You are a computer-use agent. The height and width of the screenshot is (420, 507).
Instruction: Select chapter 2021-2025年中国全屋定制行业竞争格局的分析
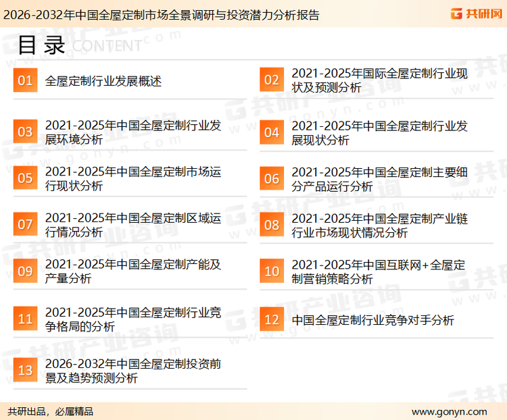click(133, 319)
